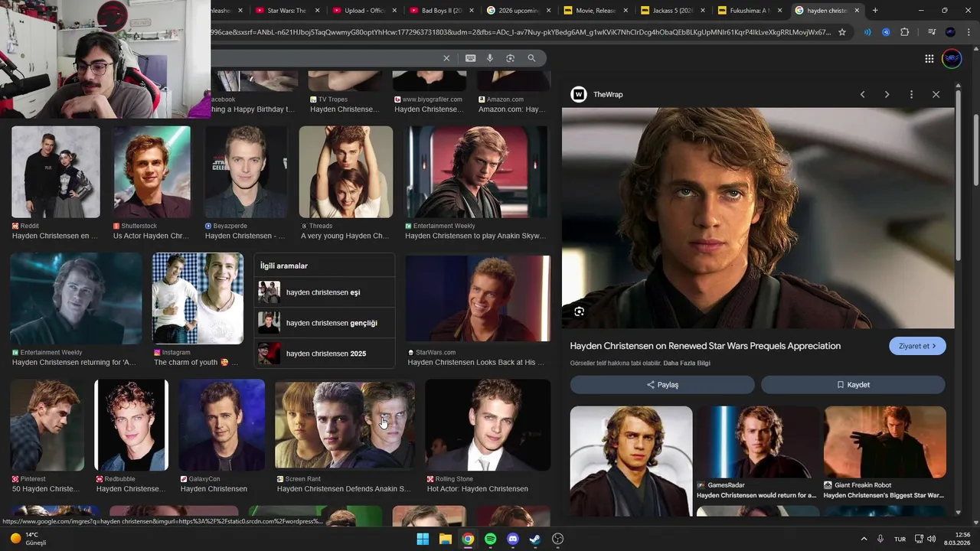Open Windows Start menu
Viewport: 980px width, 551px height.
coord(423,539)
